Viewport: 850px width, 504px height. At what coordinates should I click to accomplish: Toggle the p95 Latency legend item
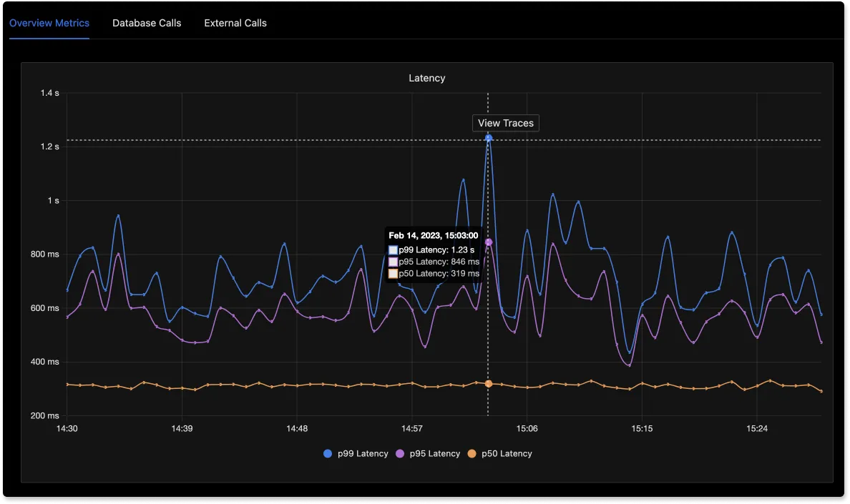pos(428,454)
